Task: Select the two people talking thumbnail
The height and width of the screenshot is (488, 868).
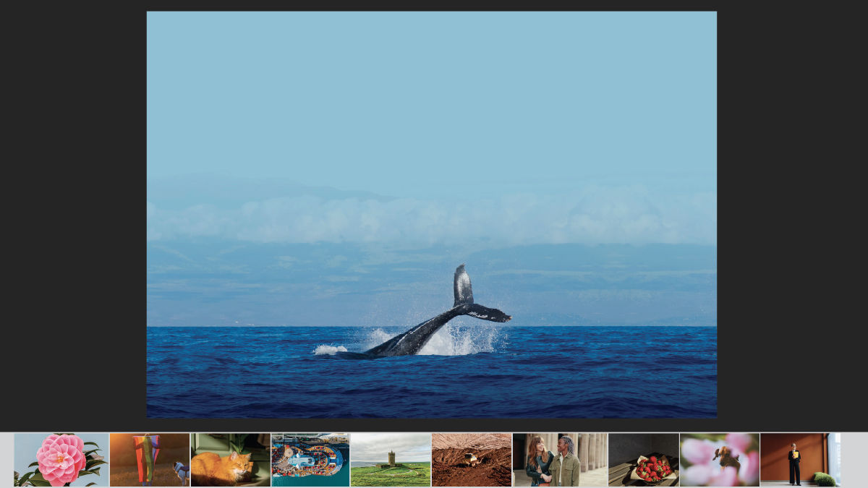Action: pos(560,460)
